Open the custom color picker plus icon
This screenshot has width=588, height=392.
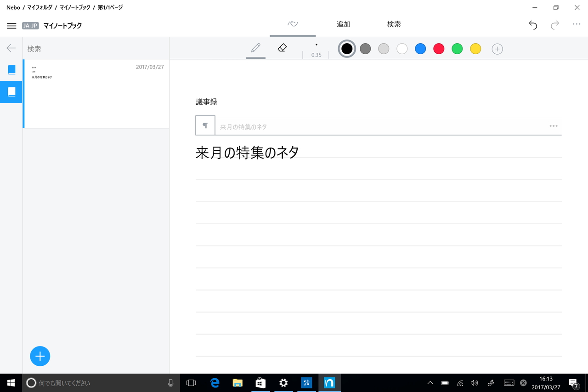[497, 48]
